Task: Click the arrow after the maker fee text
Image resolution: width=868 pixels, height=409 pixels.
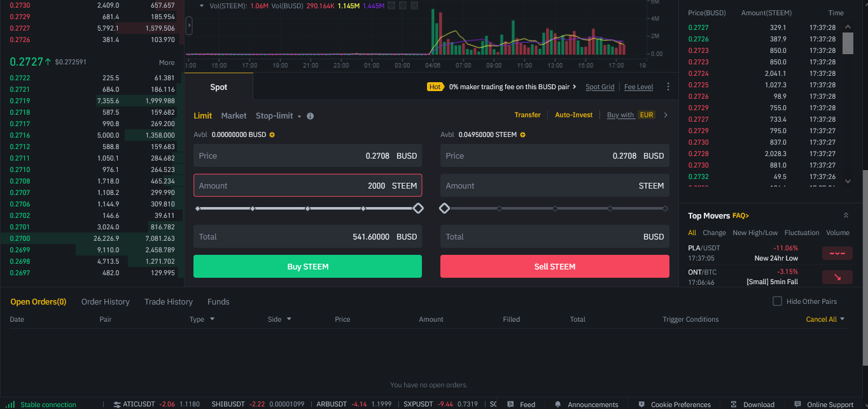Action: 575,87
